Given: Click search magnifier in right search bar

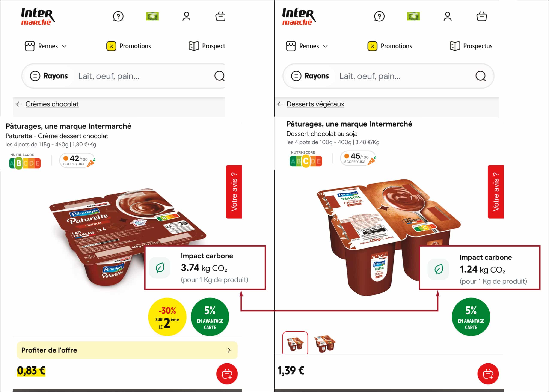Looking at the screenshot, I should pos(480,76).
